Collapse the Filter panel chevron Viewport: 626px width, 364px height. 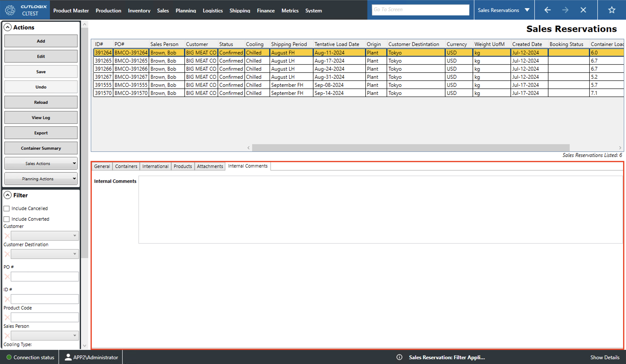[8, 195]
